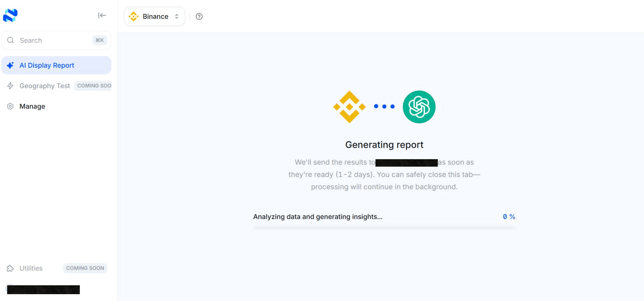Click the search magnifier icon in the sidebar
This screenshot has width=644, height=301.
[10, 40]
